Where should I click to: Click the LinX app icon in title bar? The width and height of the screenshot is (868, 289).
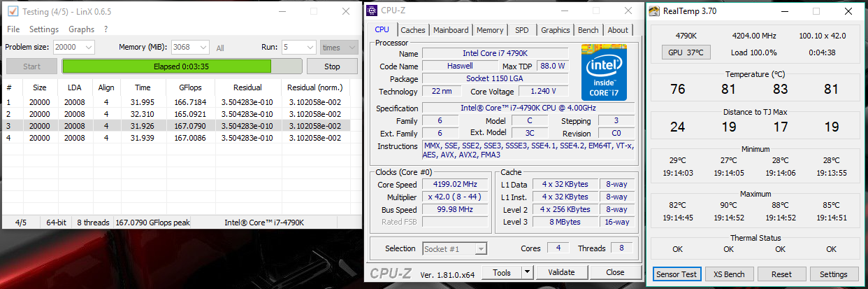[13, 11]
